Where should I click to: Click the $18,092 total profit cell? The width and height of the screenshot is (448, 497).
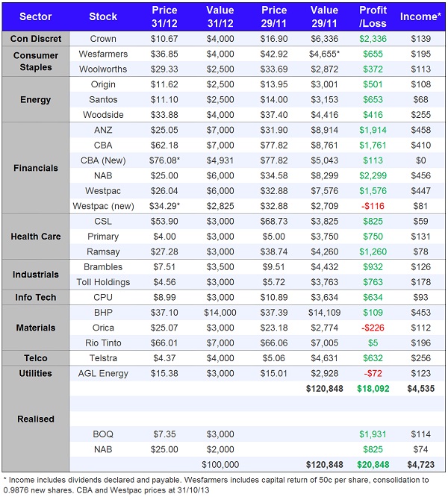pos(373,389)
